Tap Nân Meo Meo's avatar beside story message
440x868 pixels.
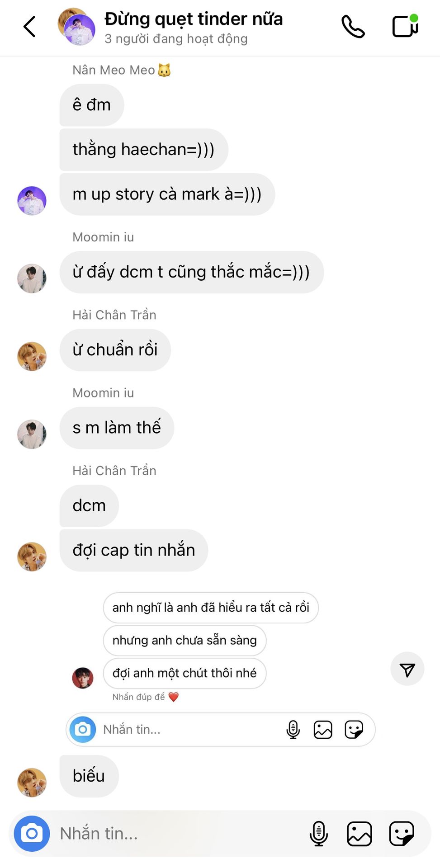click(32, 201)
